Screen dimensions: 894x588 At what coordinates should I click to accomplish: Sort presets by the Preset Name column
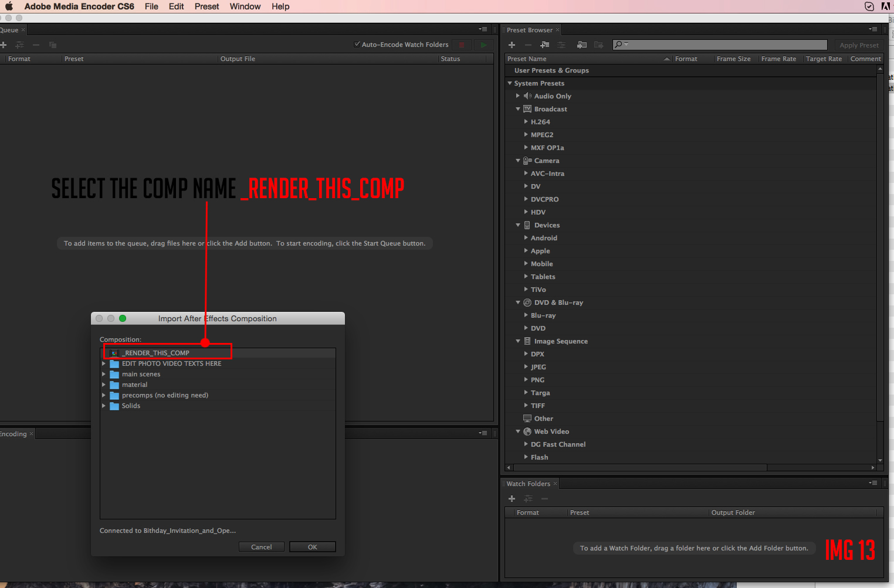coord(588,59)
